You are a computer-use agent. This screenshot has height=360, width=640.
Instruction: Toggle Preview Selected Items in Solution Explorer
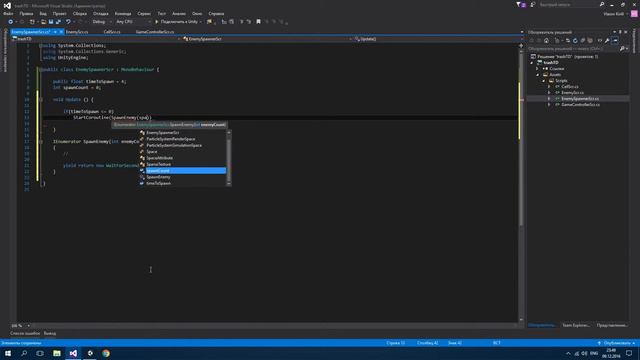615,40
